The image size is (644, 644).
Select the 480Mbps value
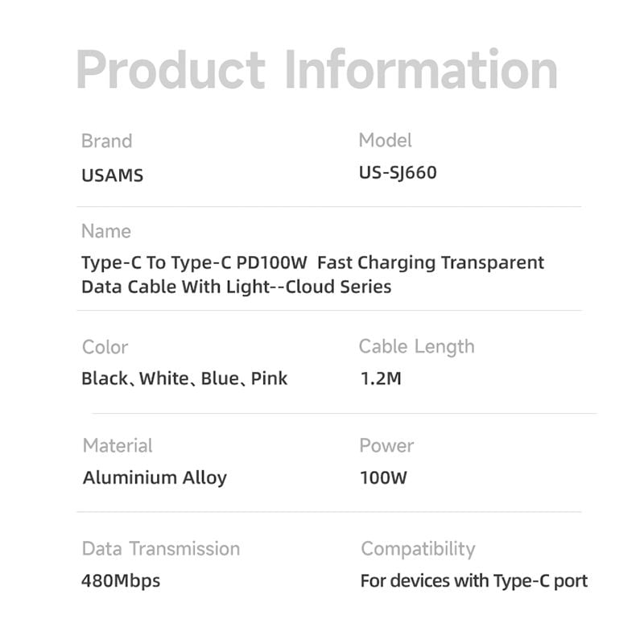(x=121, y=580)
